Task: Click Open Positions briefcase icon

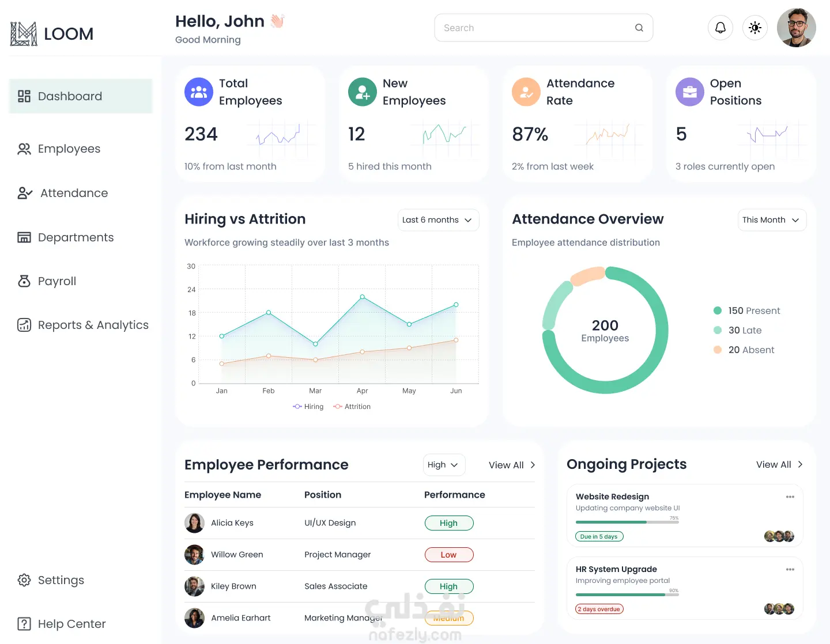Action: [x=690, y=92]
